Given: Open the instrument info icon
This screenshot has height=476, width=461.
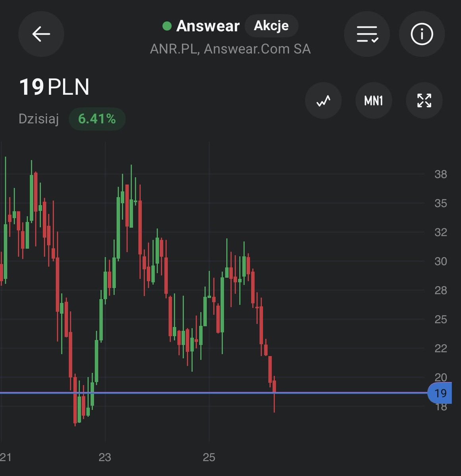Looking at the screenshot, I should coord(422,34).
